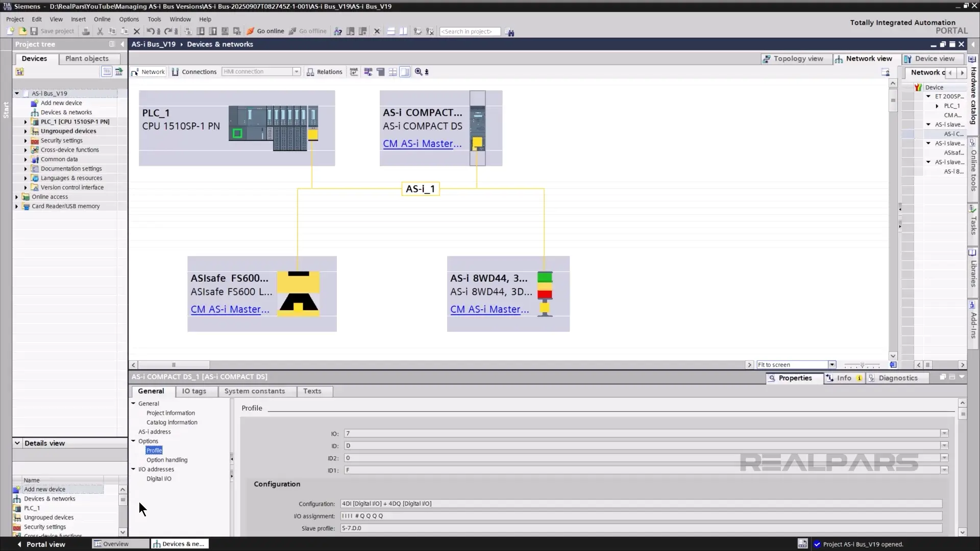Open the Overview taskbar button

click(120, 544)
